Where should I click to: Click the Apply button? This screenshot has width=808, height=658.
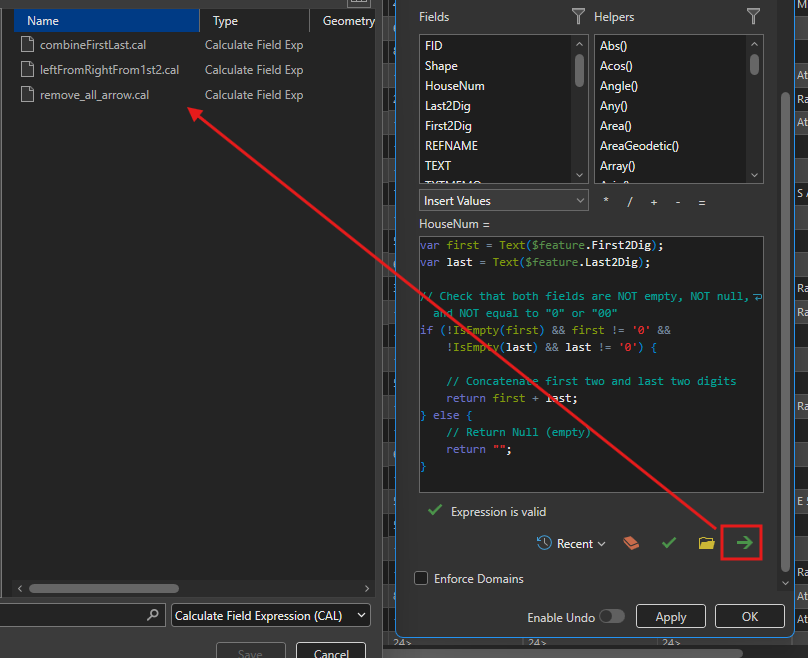click(670, 616)
